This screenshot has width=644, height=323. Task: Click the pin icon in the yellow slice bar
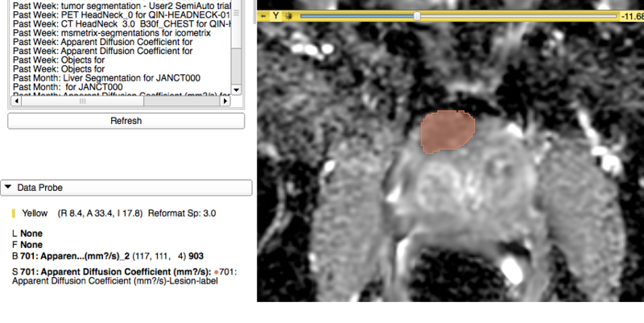pyautogui.click(x=263, y=15)
